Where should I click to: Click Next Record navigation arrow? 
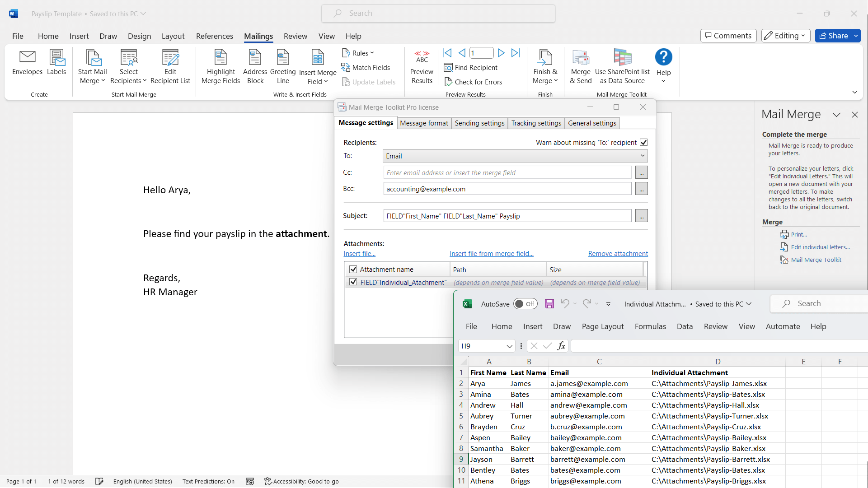501,53
